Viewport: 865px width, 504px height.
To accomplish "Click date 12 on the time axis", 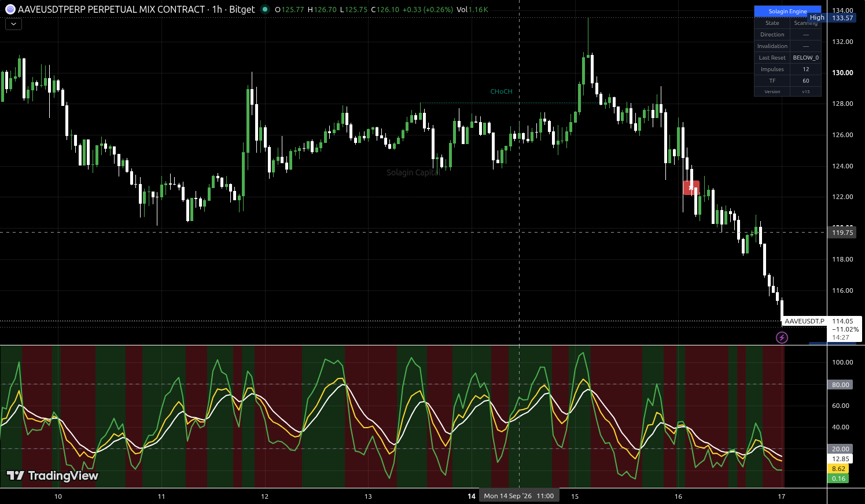I will (265, 496).
